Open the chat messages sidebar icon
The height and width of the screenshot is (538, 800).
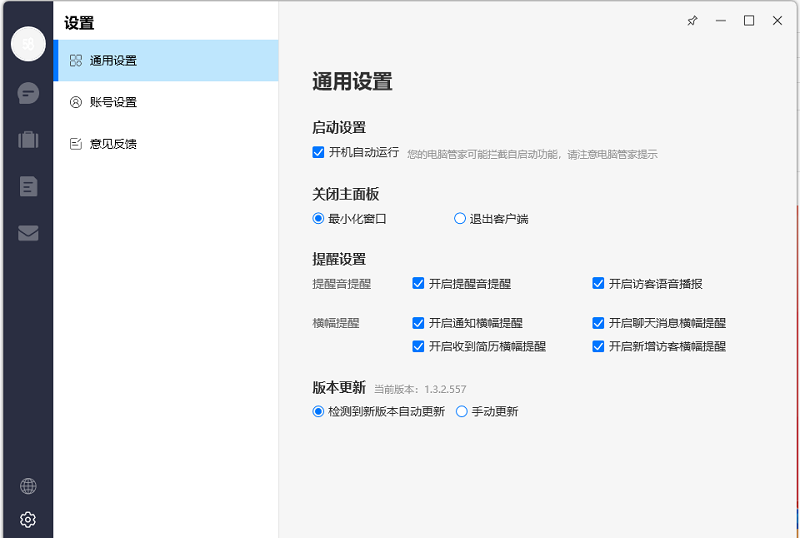tap(28, 94)
